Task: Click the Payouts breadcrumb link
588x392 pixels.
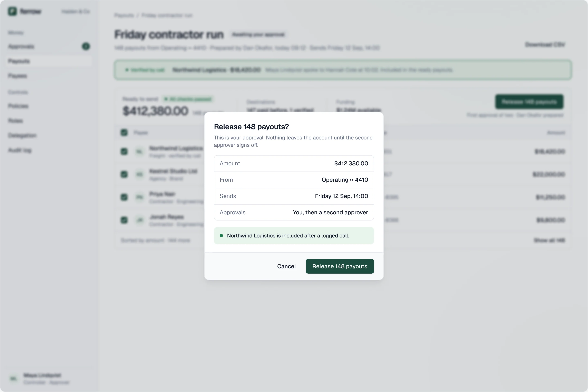Action: pos(124,15)
